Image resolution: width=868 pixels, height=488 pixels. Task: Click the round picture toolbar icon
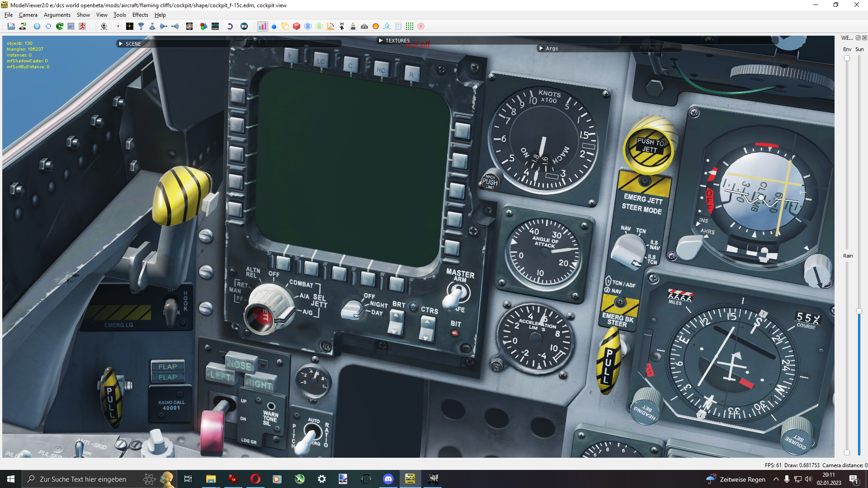[x=244, y=26]
